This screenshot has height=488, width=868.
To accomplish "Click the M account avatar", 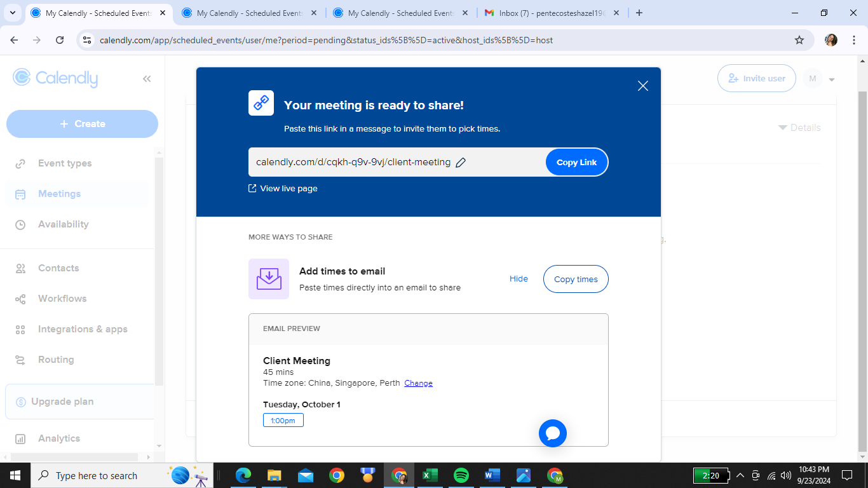I will [x=813, y=78].
